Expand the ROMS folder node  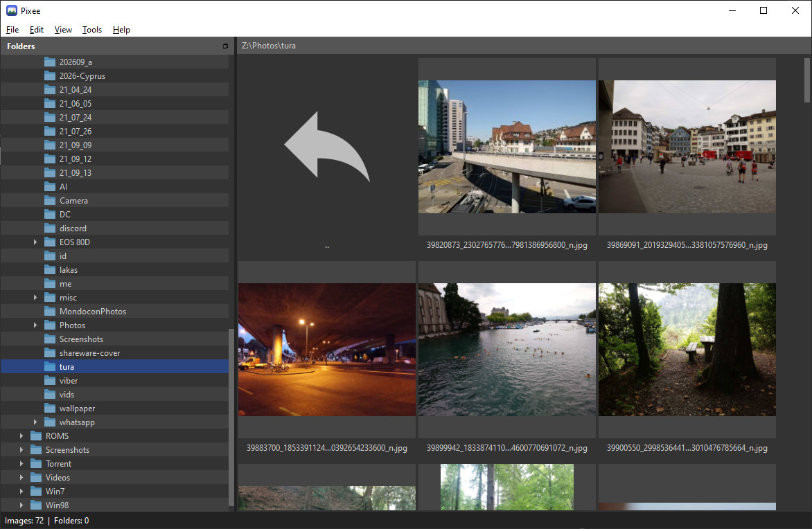click(x=21, y=436)
